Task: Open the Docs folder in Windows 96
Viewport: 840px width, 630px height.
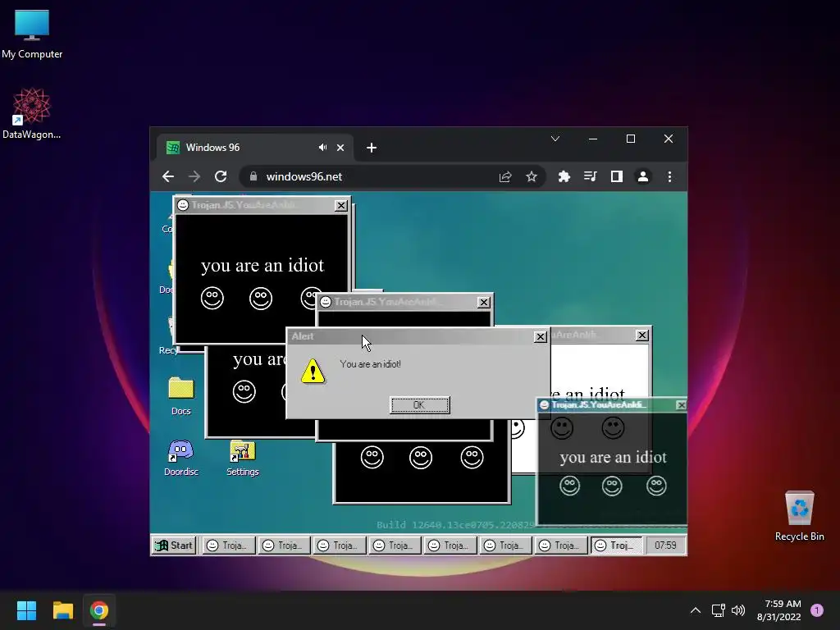Action: click(181, 396)
